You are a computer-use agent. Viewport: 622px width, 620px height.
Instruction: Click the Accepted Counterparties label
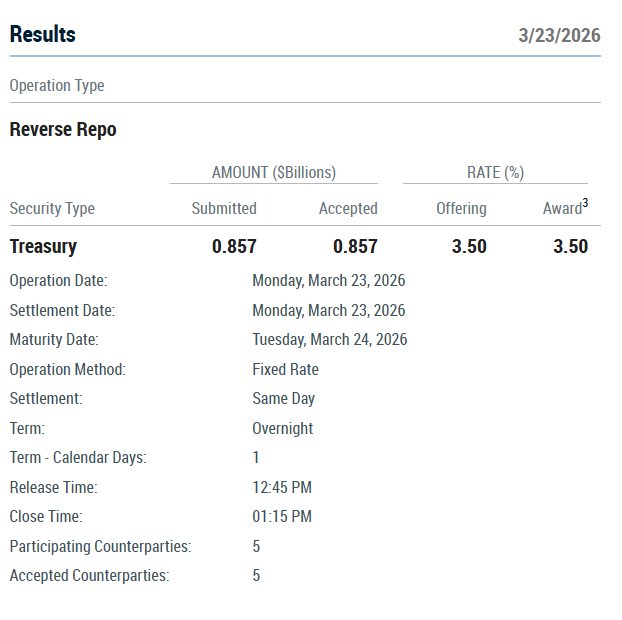pyautogui.click(x=90, y=576)
